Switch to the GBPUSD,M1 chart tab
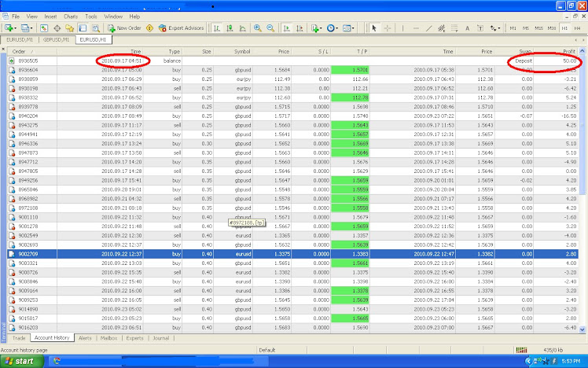Image resolution: width=588 pixels, height=368 pixels. click(x=56, y=40)
